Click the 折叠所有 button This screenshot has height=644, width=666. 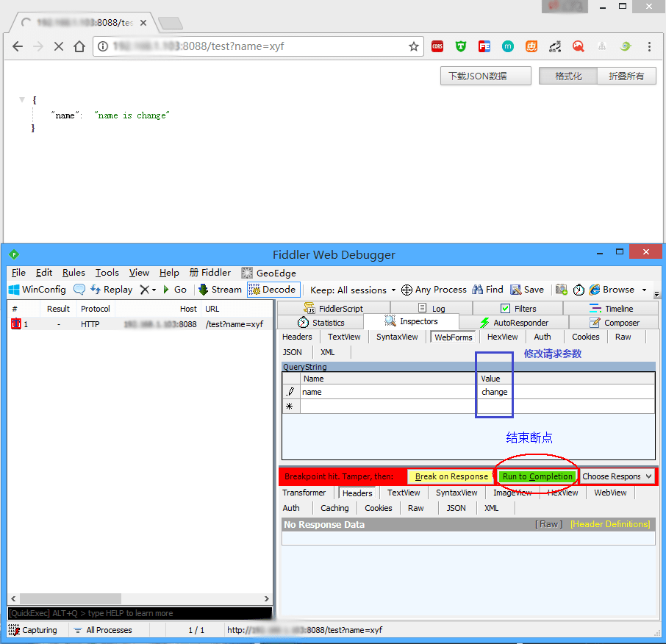click(x=626, y=76)
